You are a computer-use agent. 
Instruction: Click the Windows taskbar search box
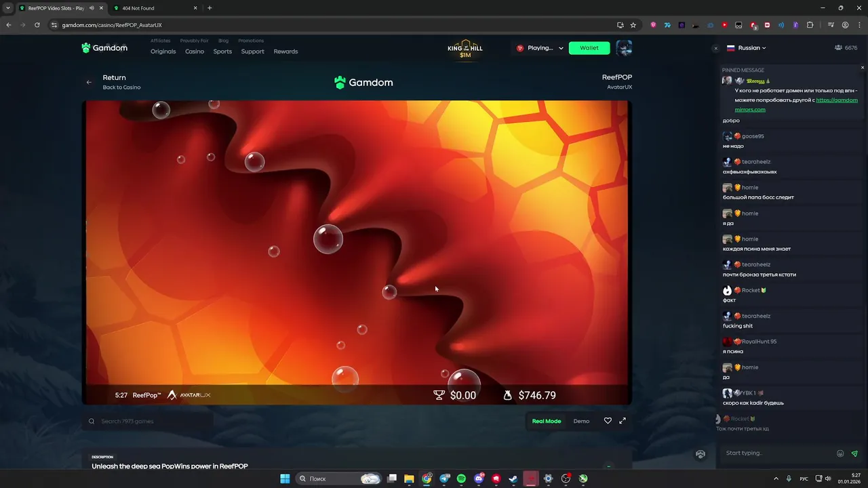pos(339,479)
